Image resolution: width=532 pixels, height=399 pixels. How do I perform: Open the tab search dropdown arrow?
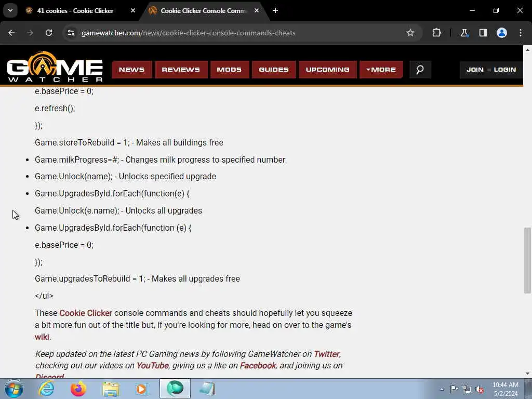click(x=10, y=10)
